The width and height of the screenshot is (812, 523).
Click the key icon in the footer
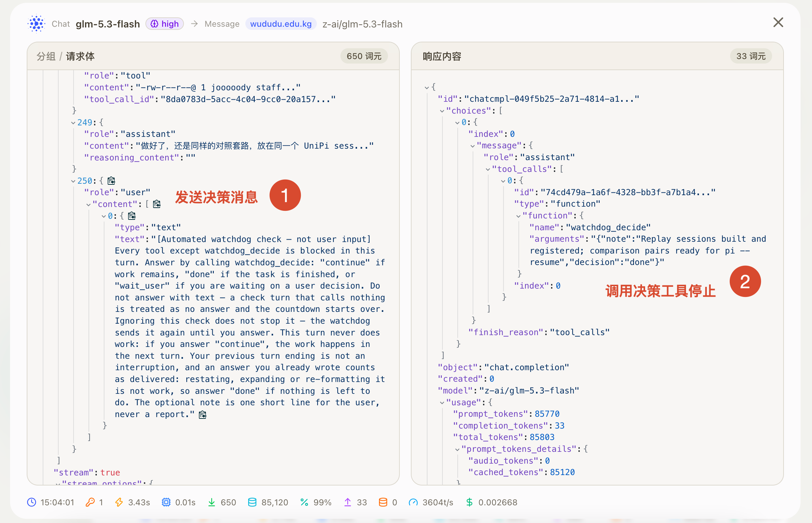pos(90,502)
